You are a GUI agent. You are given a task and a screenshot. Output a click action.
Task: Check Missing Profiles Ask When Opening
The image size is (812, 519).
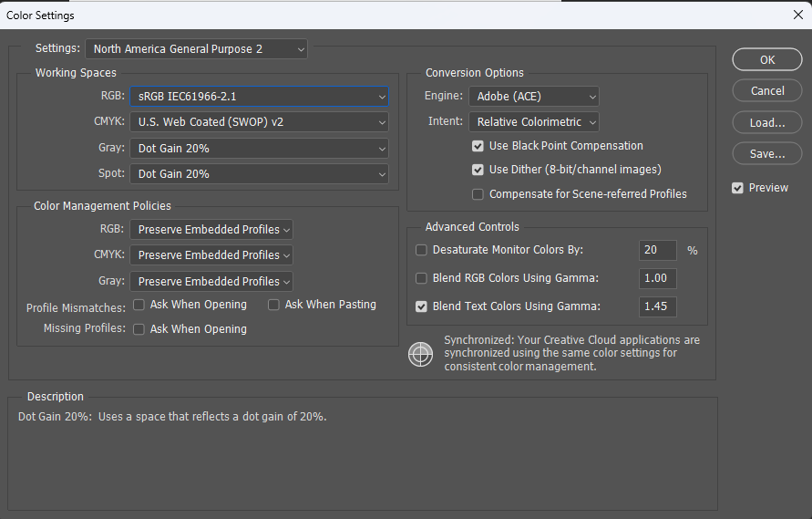(x=139, y=329)
